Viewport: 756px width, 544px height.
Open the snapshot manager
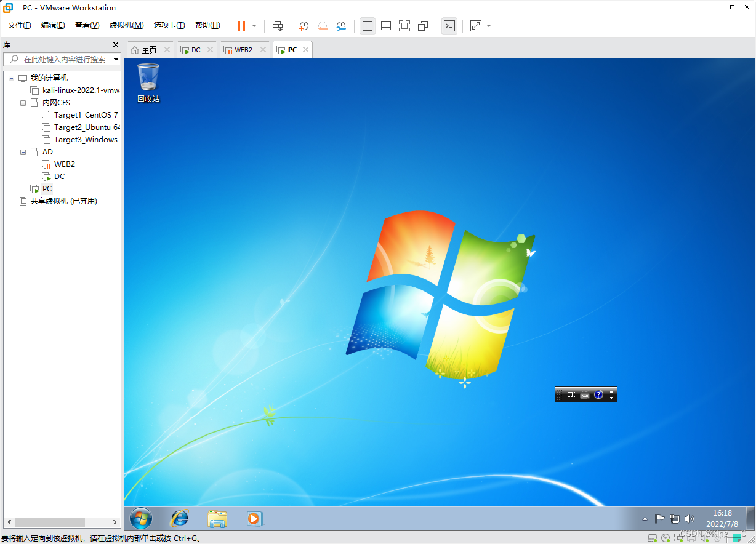pos(341,26)
